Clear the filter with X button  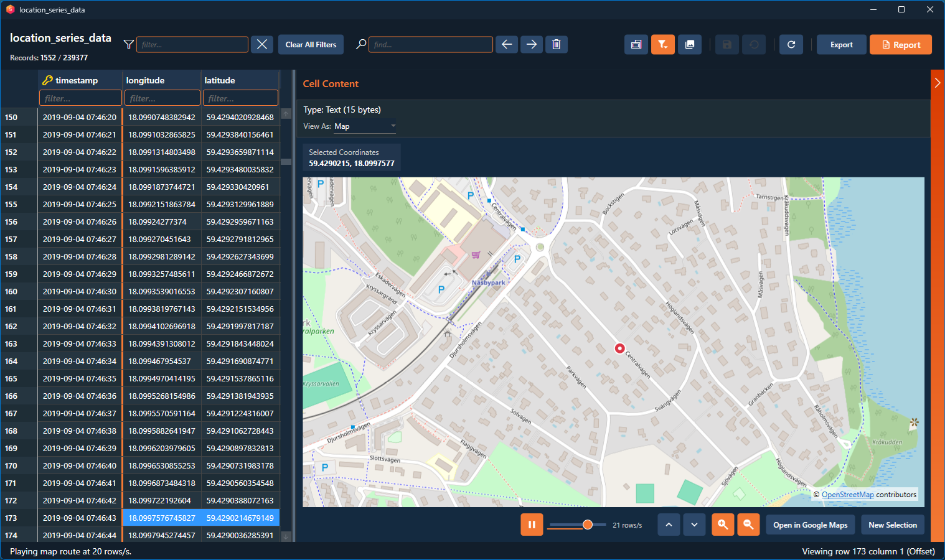[x=262, y=44]
